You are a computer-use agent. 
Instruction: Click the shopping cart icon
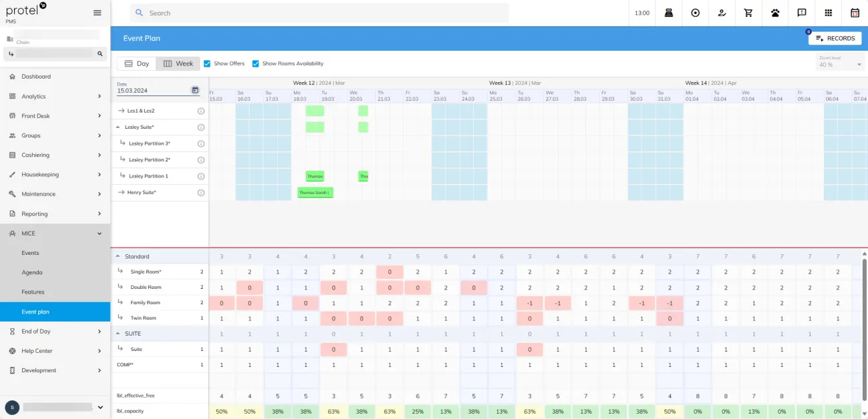(x=748, y=13)
